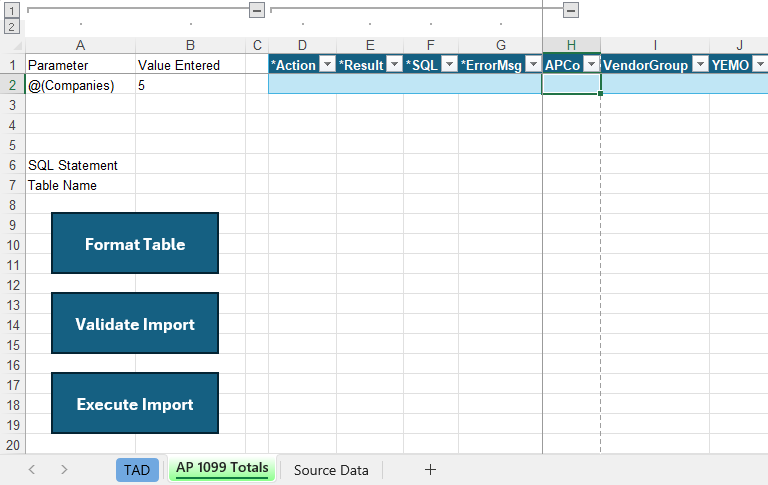Go to next sheet tabs arrow
768x485 pixels.
click(64, 470)
